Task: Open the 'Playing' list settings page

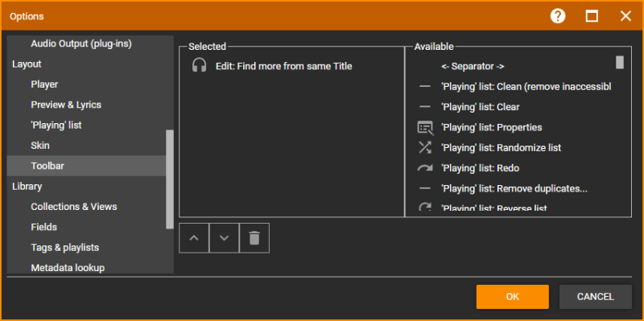Action: click(56, 126)
